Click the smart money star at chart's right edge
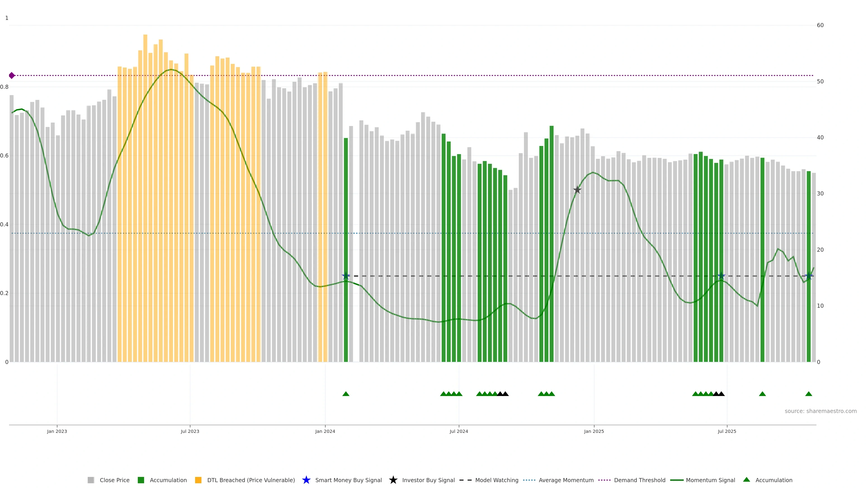Screen dimensions: 868x488 pos(809,276)
